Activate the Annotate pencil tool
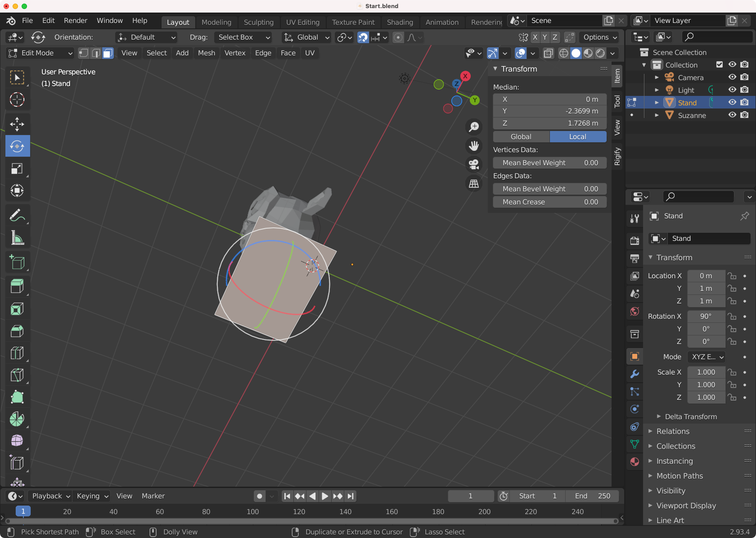This screenshot has width=756, height=538. (17, 215)
